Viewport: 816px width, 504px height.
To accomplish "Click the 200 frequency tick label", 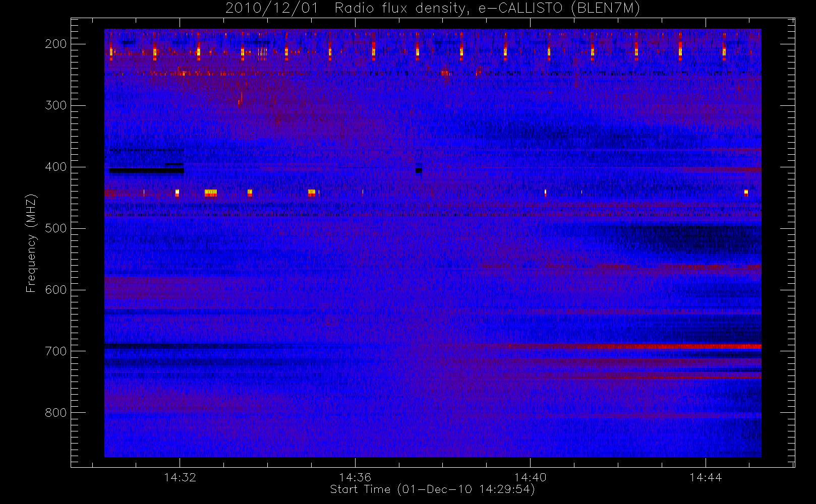I will point(56,44).
